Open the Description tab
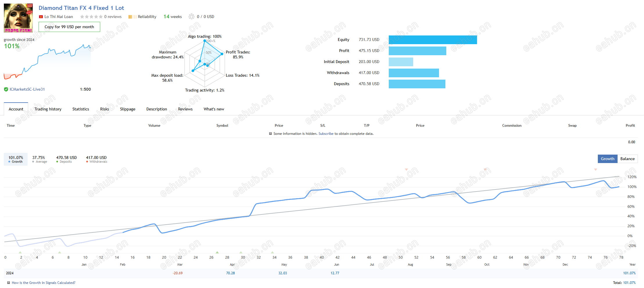This screenshot has height=288, width=644. click(x=157, y=109)
